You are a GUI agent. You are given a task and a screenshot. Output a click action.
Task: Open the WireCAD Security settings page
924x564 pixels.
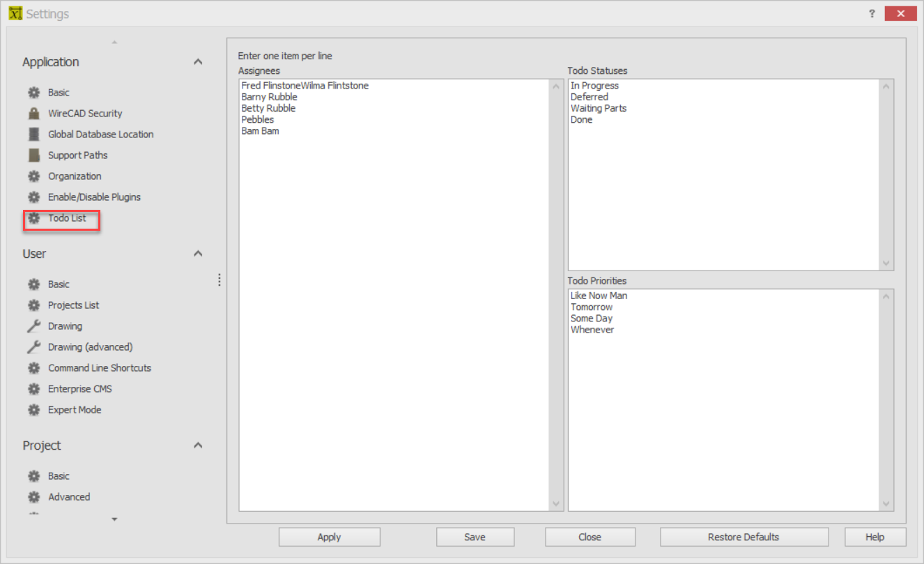[85, 113]
